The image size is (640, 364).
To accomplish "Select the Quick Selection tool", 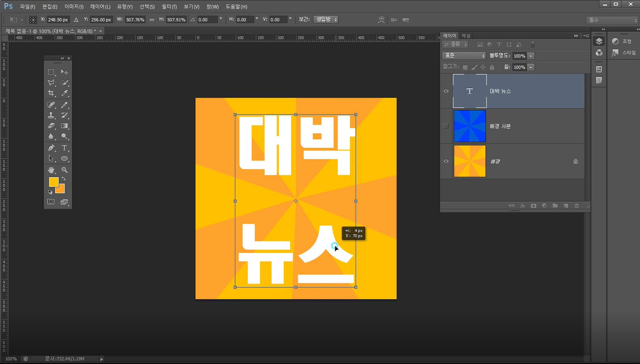I will pos(64,83).
